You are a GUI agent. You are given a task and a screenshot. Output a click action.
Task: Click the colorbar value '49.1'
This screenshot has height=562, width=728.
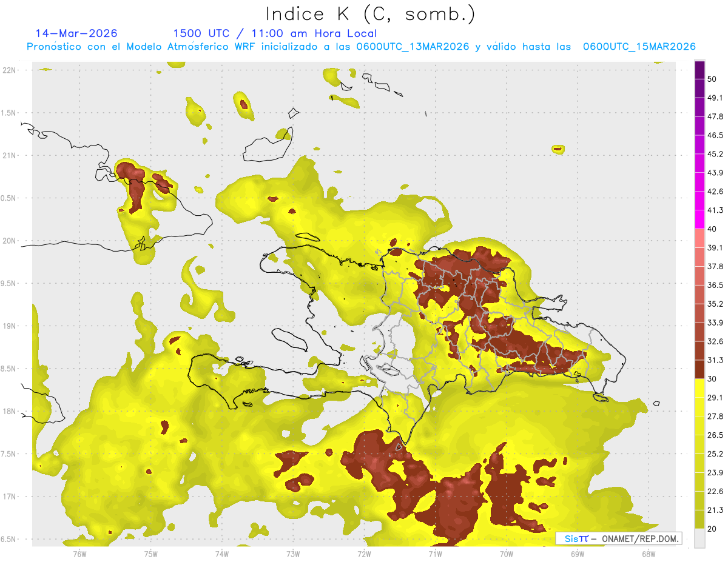click(x=715, y=98)
